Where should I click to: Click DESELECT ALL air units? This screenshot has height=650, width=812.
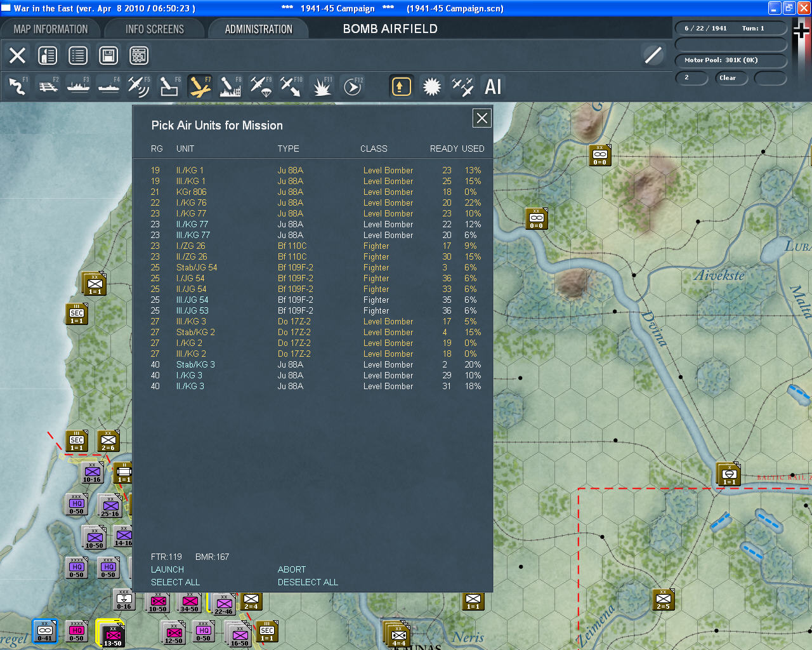tap(308, 582)
